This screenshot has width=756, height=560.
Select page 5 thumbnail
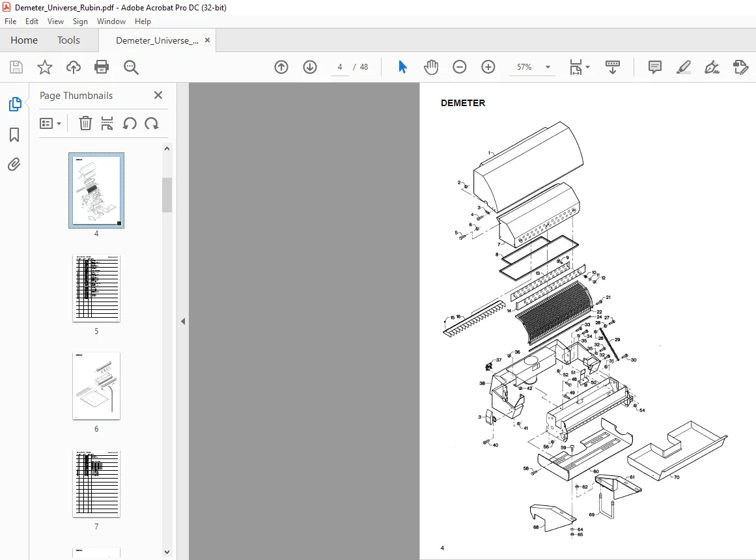pyautogui.click(x=96, y=288)
